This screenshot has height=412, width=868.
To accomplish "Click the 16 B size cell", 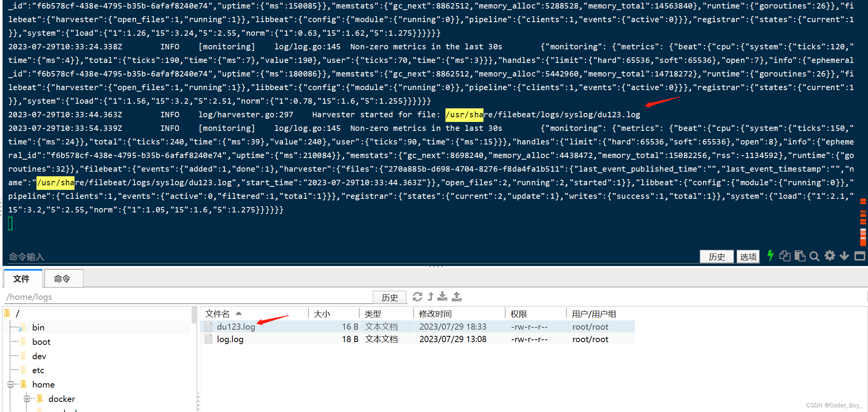I will [350, 327].
